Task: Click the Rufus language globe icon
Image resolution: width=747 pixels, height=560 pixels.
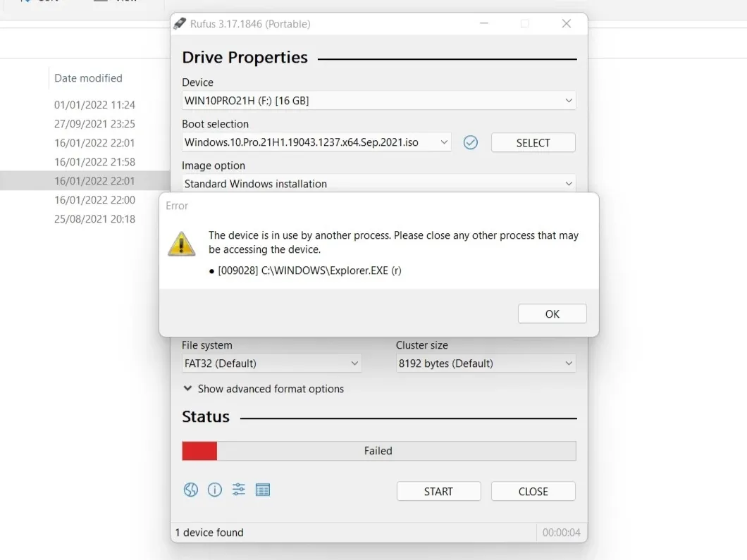Action: tap(190, 490)
